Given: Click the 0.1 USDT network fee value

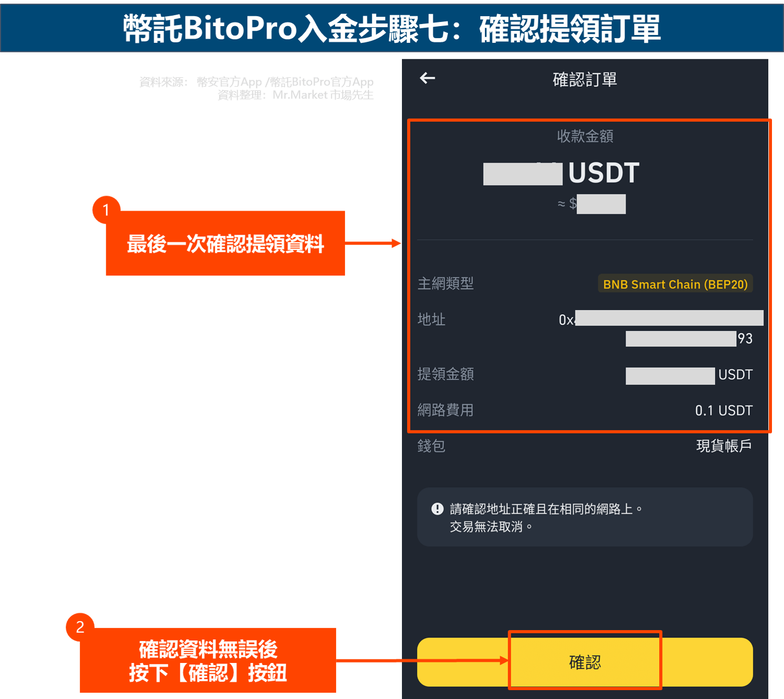Looking at the screenshot, I should (x=724, y=410).
